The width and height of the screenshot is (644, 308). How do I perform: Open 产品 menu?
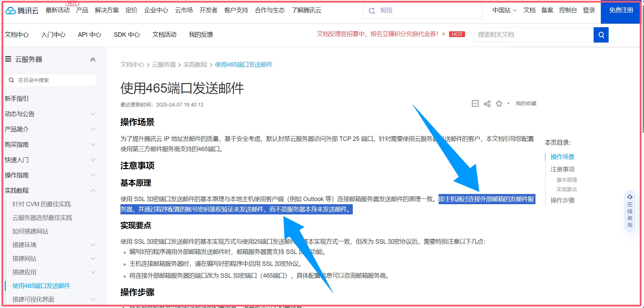82,10
